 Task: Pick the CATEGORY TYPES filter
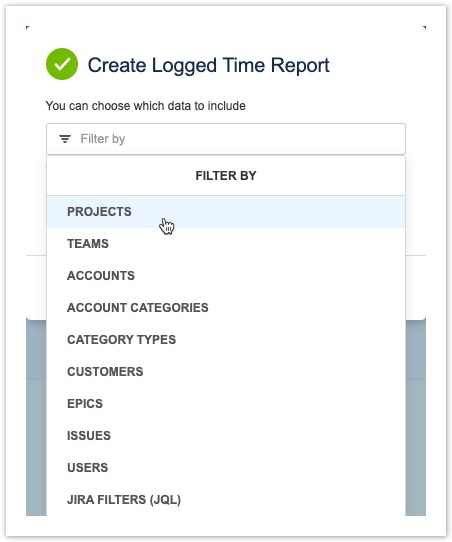click(x=226, y=339)
